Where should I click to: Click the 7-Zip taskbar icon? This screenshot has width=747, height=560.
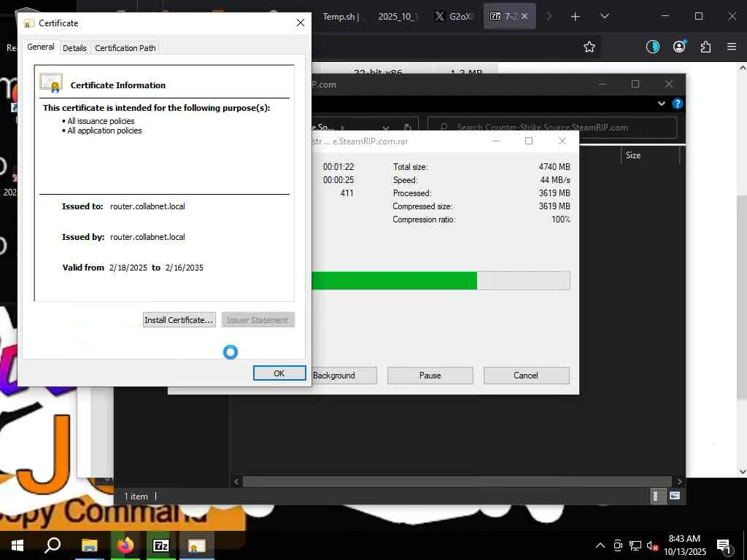point(161,545)
